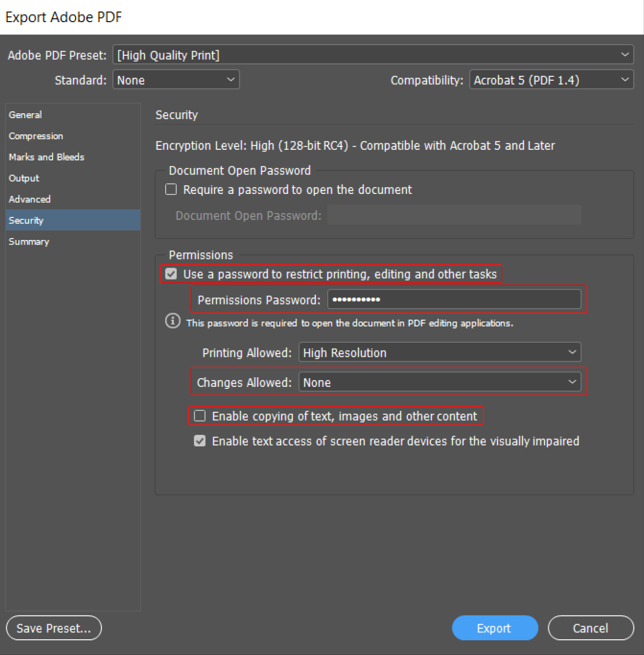
Task: Click the Export button
Action: [494, 628]
